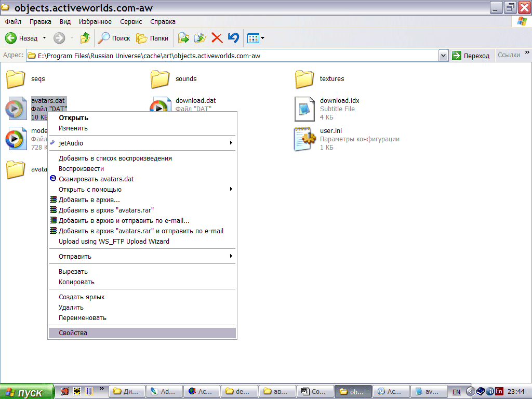
Task: Open the Вид menu
Action: [x=65, y=22]
